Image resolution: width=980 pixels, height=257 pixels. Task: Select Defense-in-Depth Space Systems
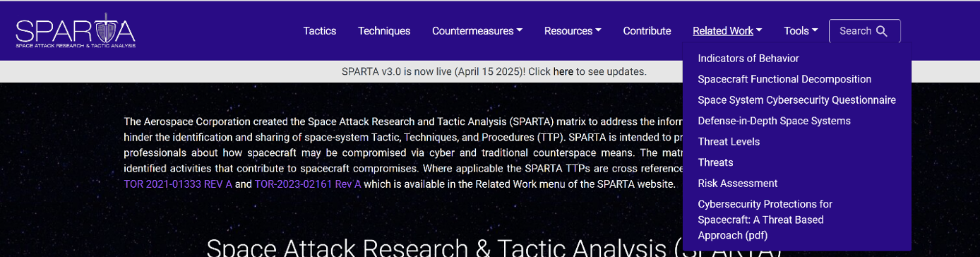tap(774, 121)
